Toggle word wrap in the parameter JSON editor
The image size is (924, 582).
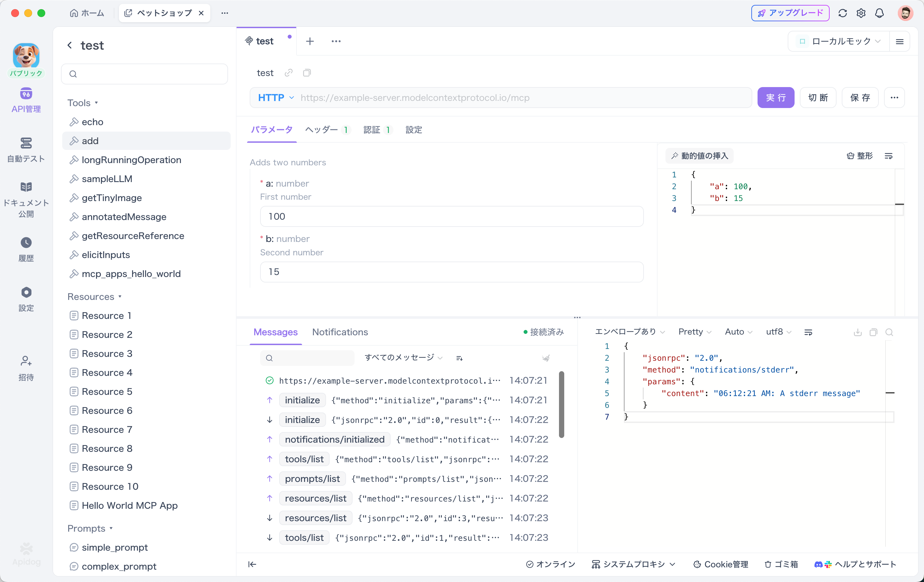tap(889, 156)
